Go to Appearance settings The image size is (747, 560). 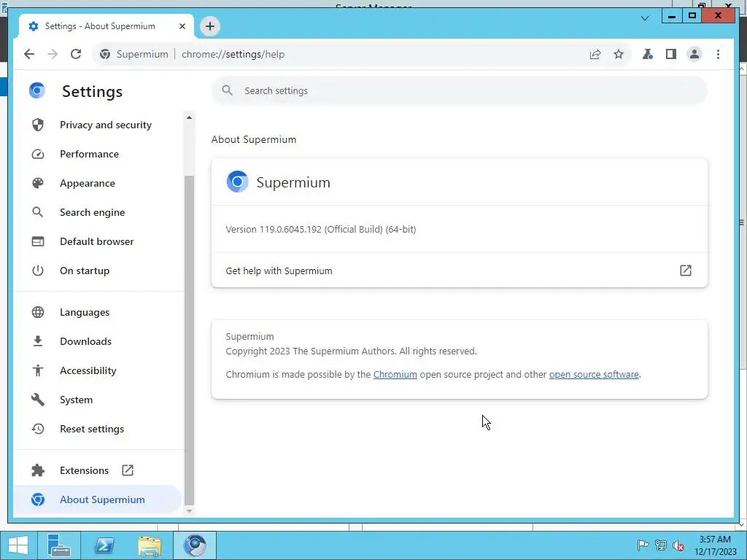[x=98, y=183]
